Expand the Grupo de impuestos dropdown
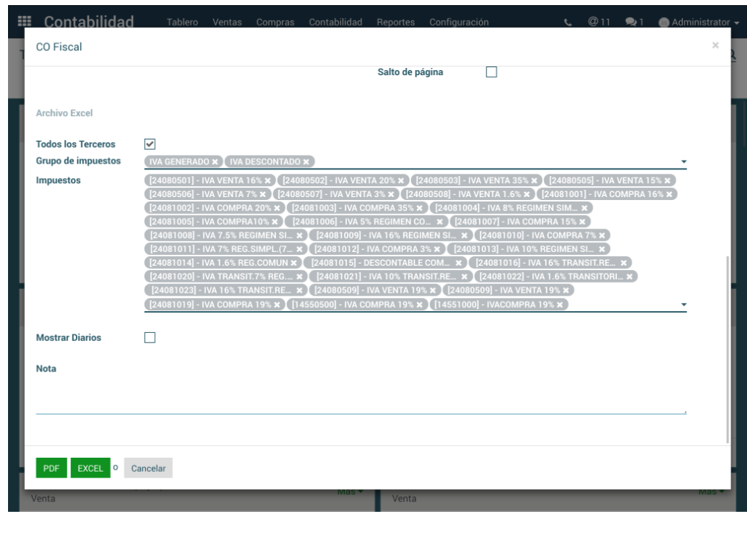Image resolution: width=747 pixels, height=560 pixels. [683, 162]
